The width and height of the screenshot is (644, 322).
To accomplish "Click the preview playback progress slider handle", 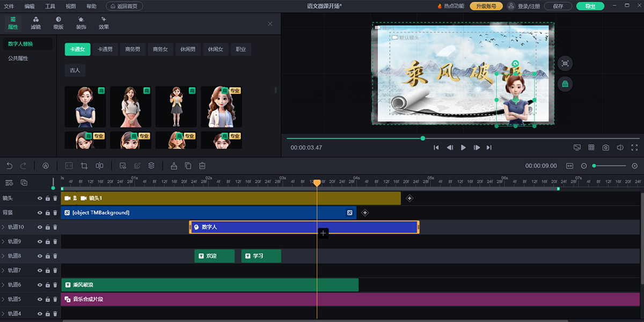I will click(x=423, y=138).
